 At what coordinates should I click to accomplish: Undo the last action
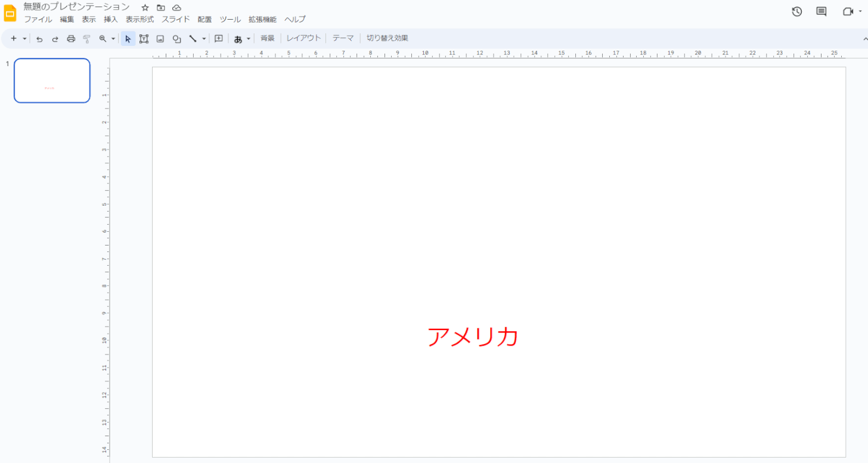tap(39, 39)
